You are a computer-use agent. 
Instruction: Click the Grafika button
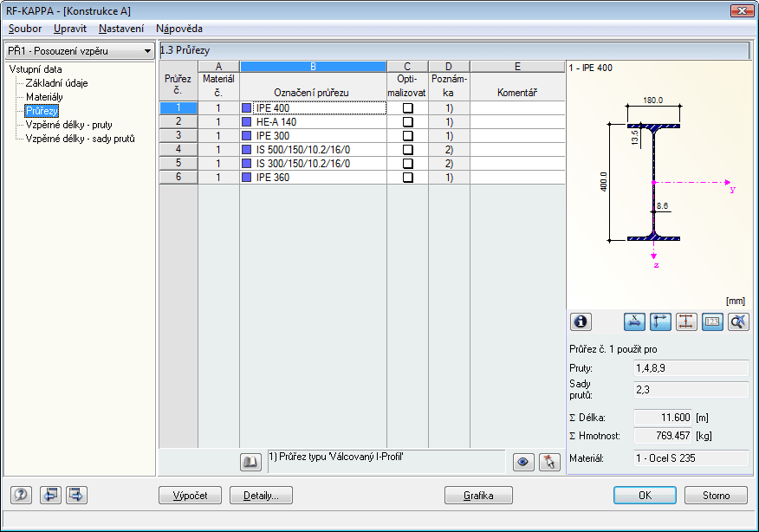point(478,496)
